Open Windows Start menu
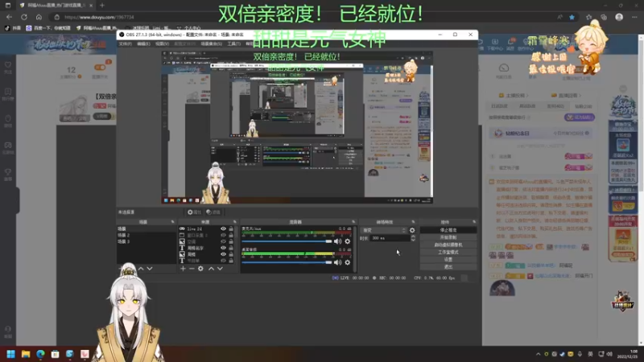 [10, 354]
